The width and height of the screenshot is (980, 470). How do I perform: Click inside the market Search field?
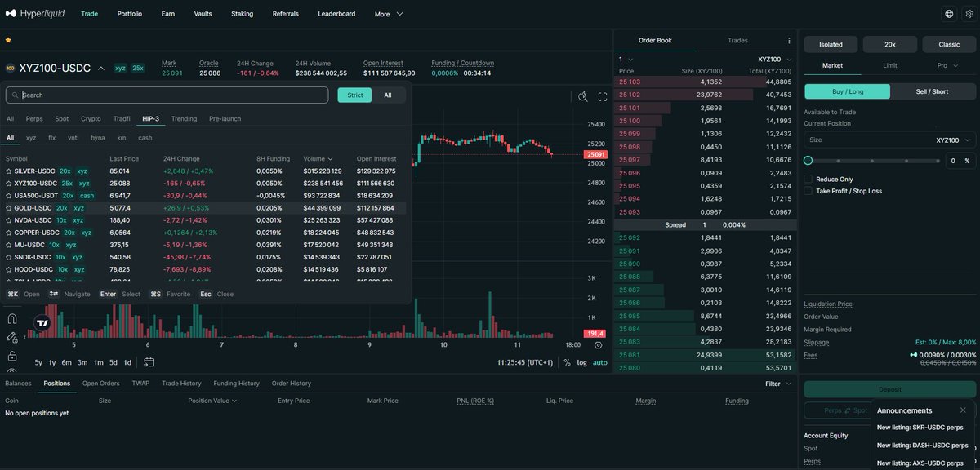pyautogui.click(x=167, y=95)
